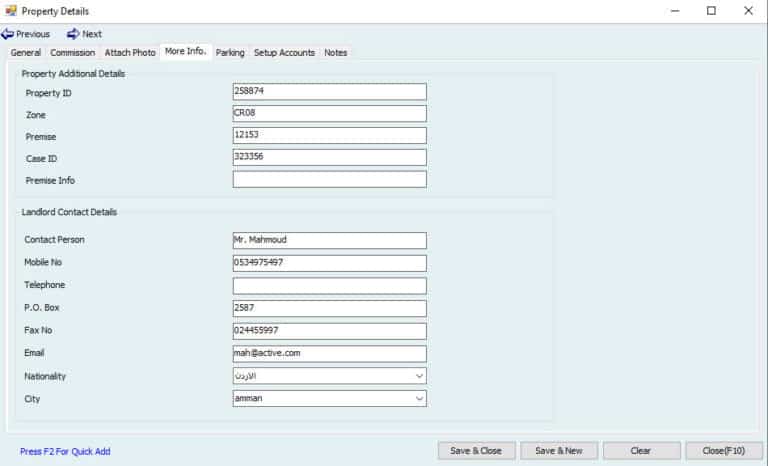Image resolution: width=768 pixels, height=466 pixels.
Task: Maximize the Property Details window
Action: (711, 11)
